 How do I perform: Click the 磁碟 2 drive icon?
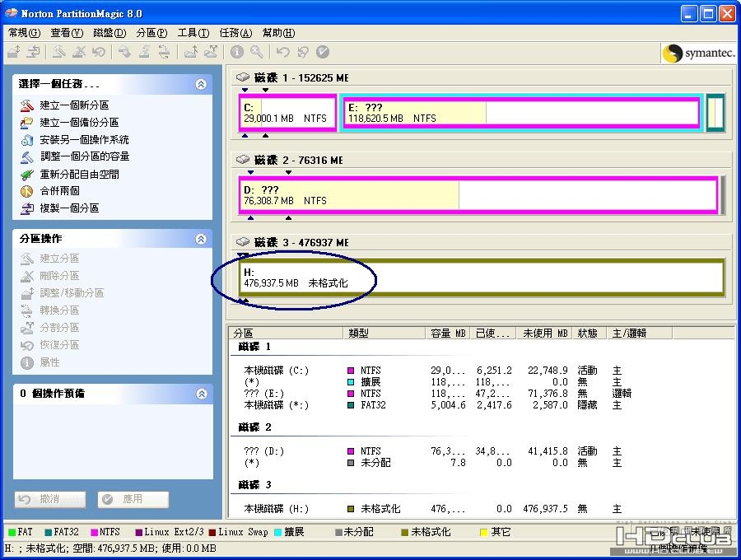pos(243,159)
